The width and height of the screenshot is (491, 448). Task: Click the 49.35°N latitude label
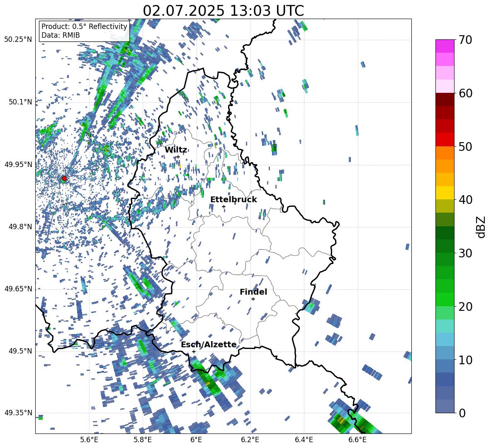click(x=18, y=413)
